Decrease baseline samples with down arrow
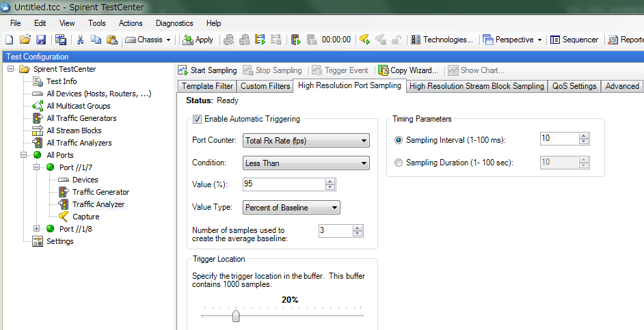The height and width of the screenshot is (330, 644). click(x=358, y=234)
